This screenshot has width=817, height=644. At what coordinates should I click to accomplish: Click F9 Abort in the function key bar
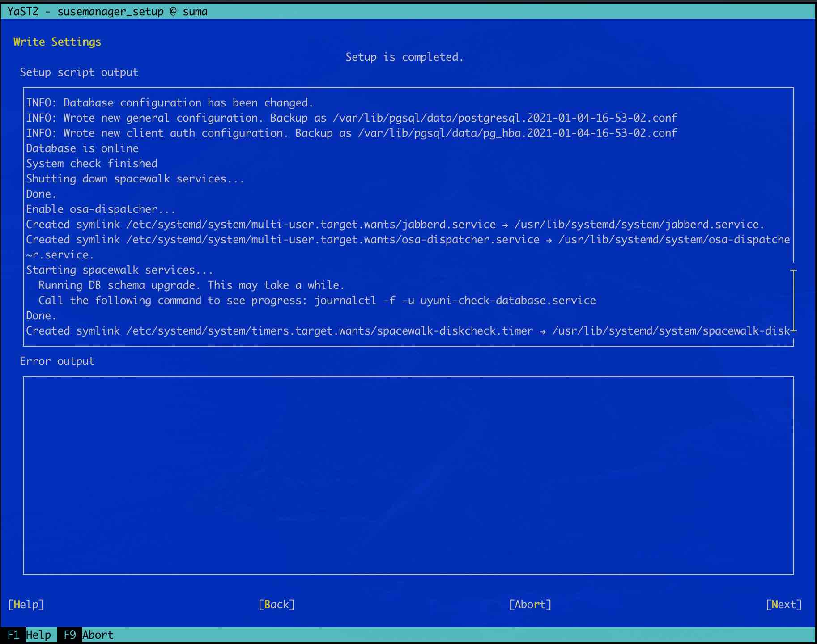[x=89, y=635]
